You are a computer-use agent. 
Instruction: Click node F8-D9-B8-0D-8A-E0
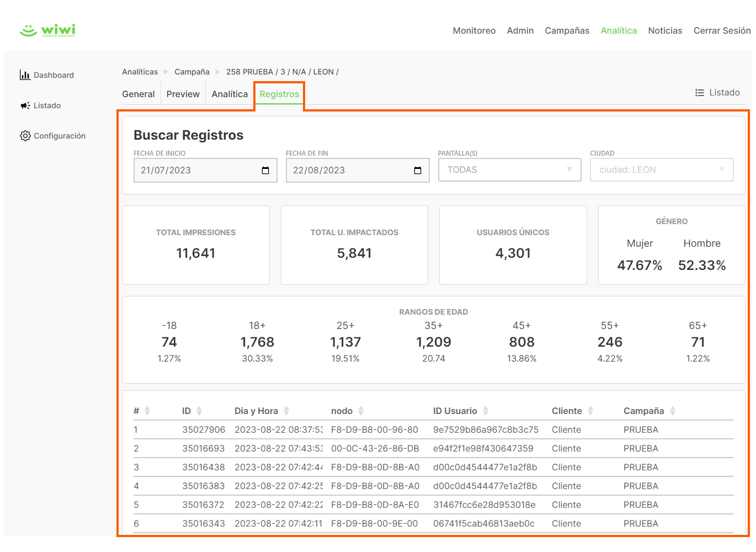375,505
